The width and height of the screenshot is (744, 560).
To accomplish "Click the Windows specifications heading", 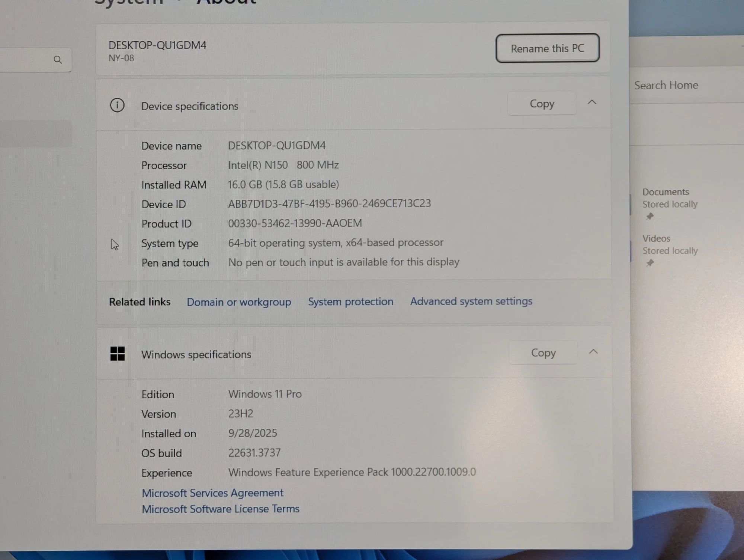I will click(196, 355).
